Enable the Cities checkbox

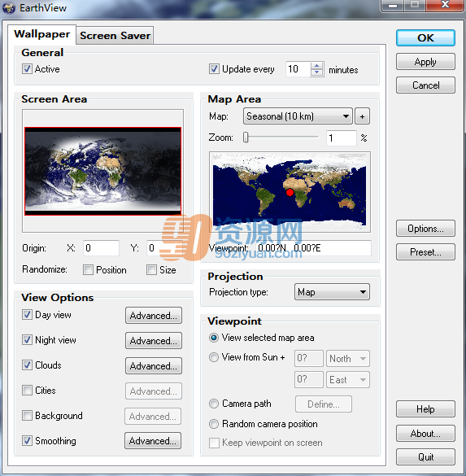[27, 390]
